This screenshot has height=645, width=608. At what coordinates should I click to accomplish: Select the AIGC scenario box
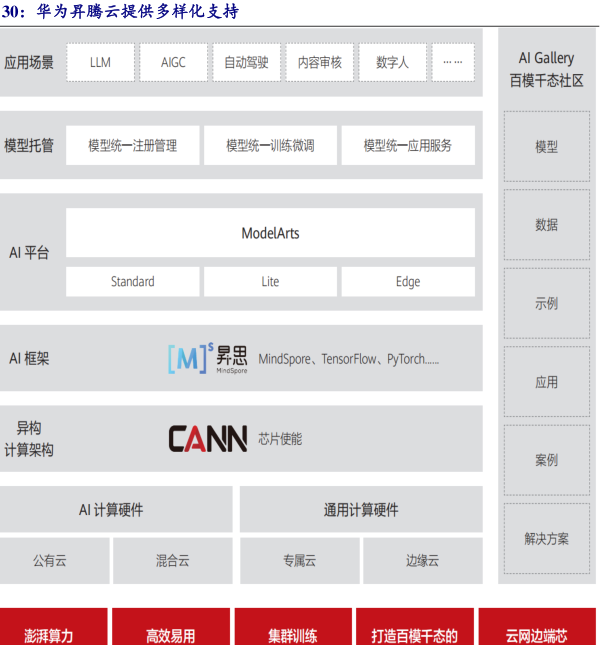click(173, 62)
